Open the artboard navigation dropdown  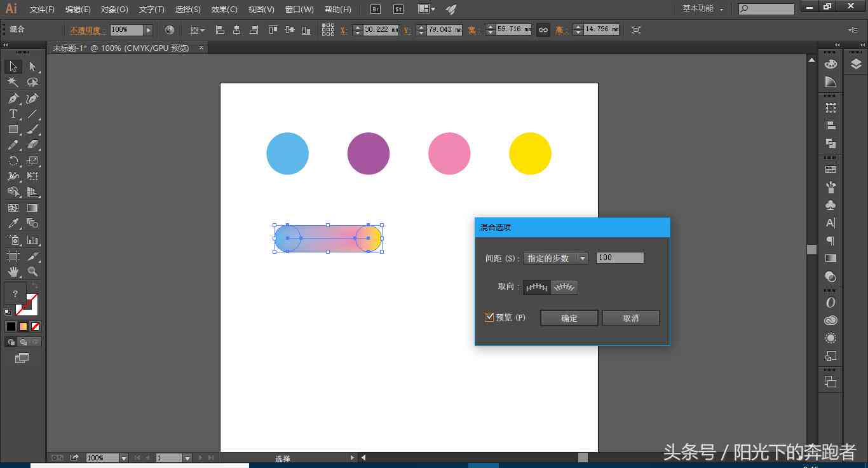[x=187, y=458]
